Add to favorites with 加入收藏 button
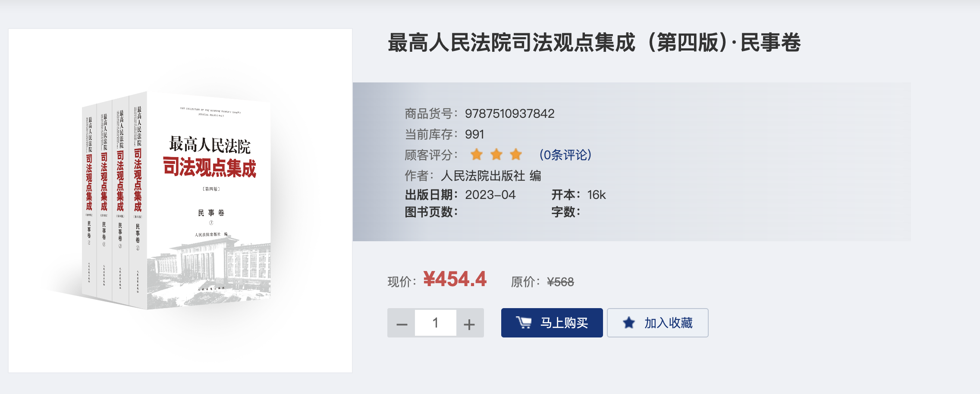The height and width of the screenshot is (394, 980). point(658,323)
